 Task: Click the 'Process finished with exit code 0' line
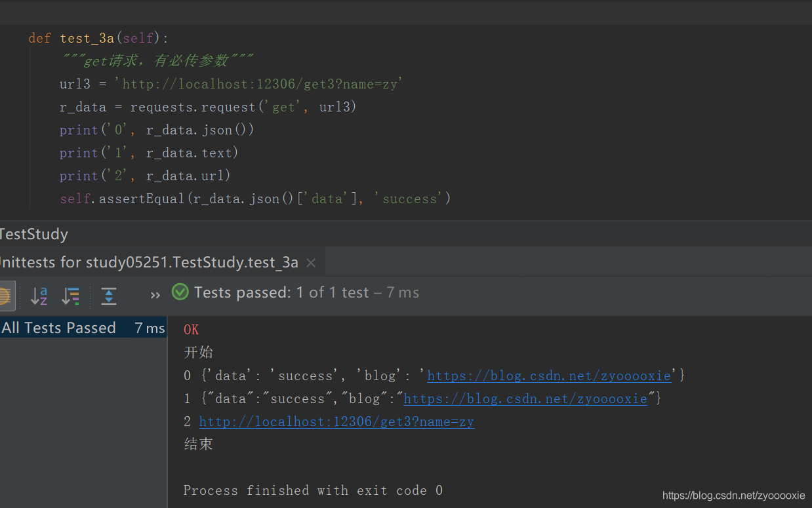[x=313, y=490]
